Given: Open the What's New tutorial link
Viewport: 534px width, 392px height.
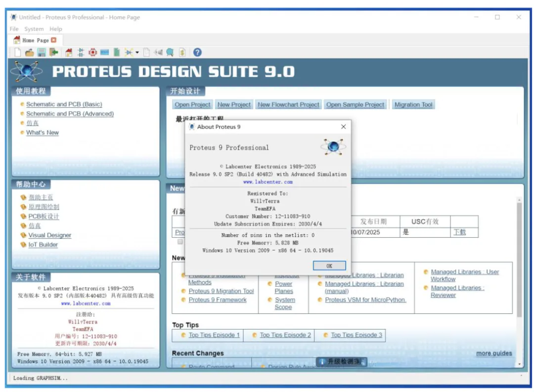Looking at the screenshot, I should (x=42, y=132).
